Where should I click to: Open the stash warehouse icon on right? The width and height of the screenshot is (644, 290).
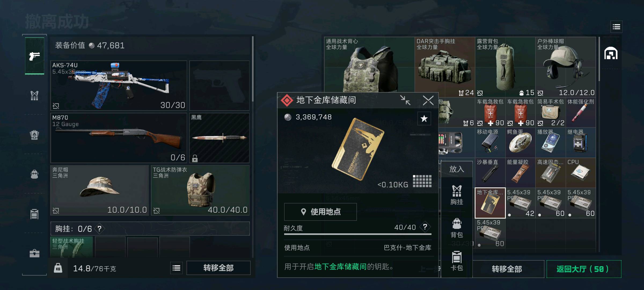[x=611, y=53]
